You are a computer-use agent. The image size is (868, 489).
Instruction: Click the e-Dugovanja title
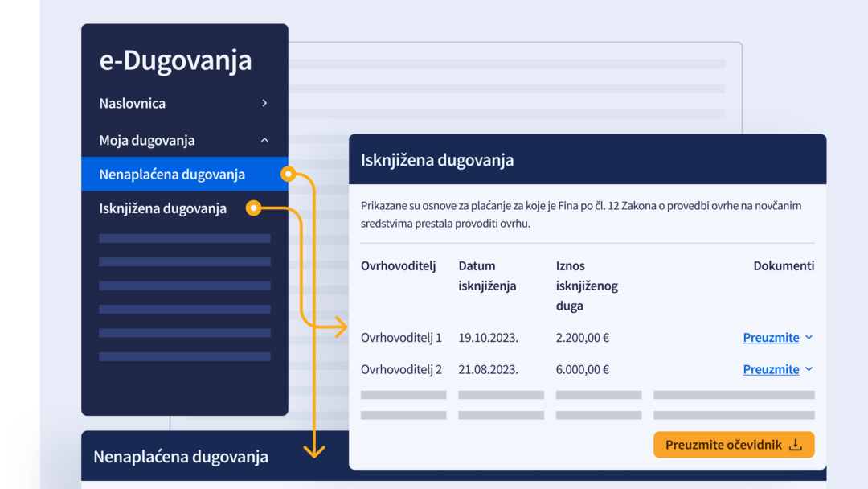[175, 60]
